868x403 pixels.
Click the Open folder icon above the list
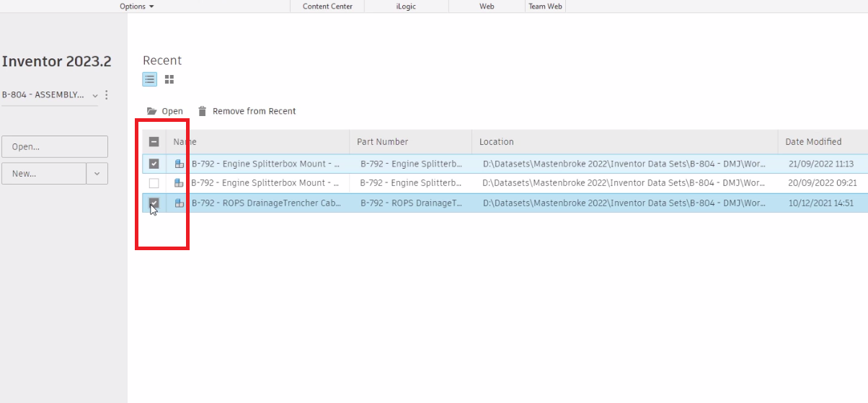click(151, 111)
